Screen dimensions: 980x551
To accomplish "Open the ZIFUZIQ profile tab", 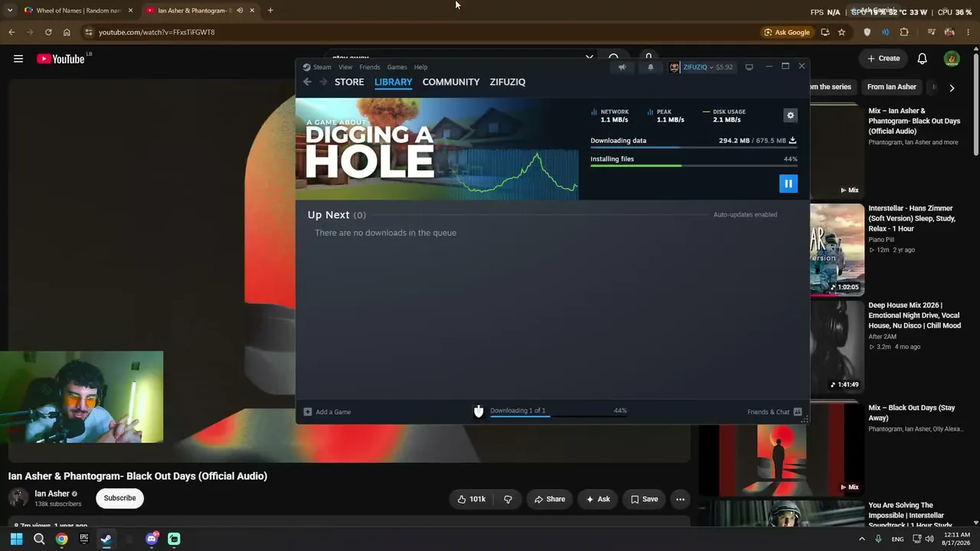I will click(x=508, y=82).
